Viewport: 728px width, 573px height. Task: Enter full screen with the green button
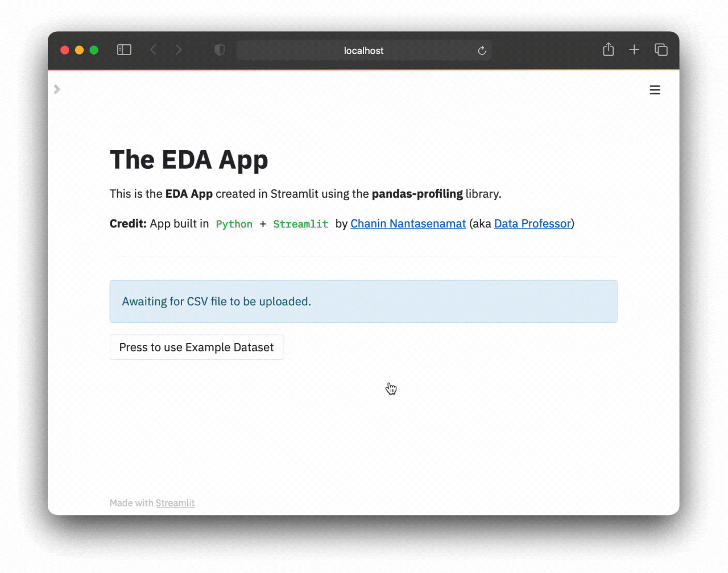pyautogui.click(x=94, y=50)
